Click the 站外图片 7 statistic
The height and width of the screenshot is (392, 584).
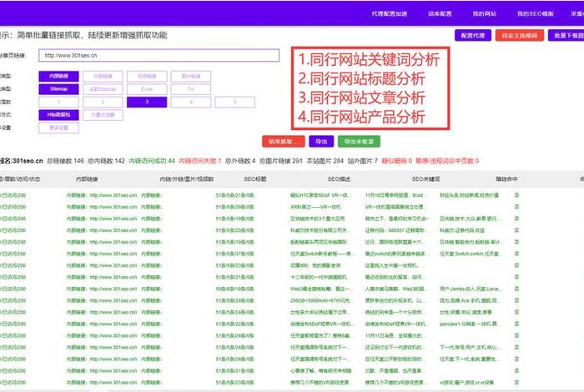click(362, 161)
